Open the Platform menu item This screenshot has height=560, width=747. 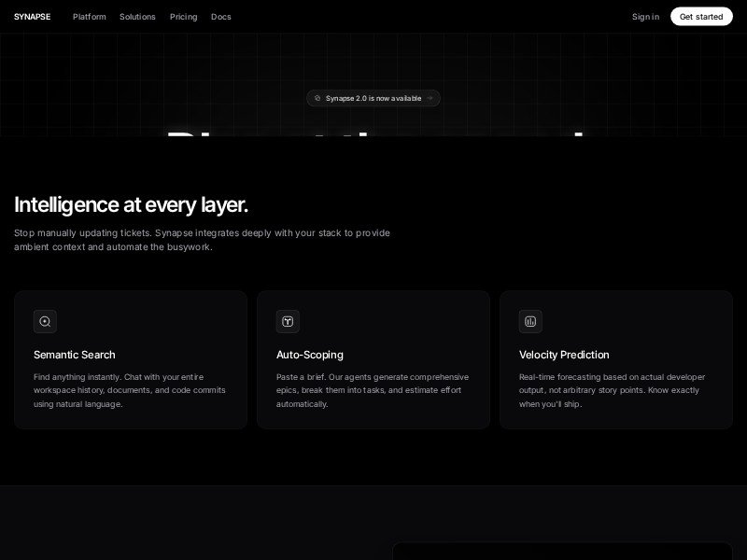click(90, 17)
